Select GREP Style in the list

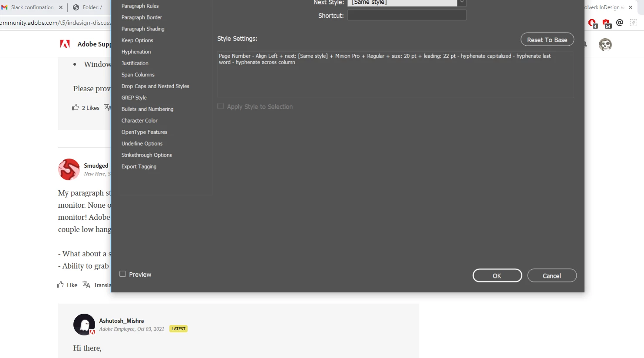click(134, 98)
